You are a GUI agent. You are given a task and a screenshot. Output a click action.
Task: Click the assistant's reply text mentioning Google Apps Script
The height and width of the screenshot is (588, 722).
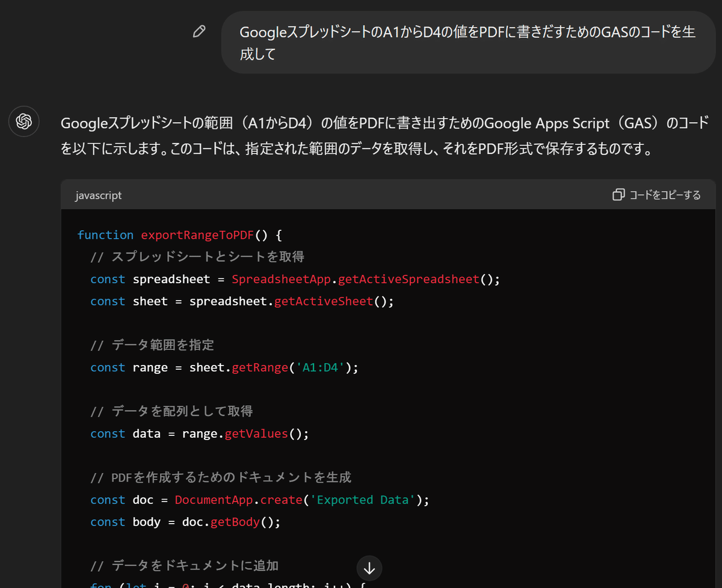tap(385, 135)
